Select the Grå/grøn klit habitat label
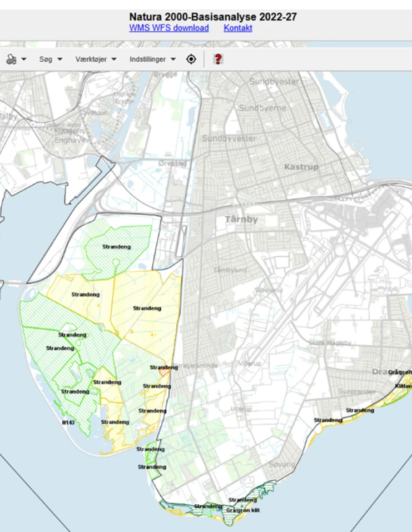This screenshot has width=412, height=532. 243,510
